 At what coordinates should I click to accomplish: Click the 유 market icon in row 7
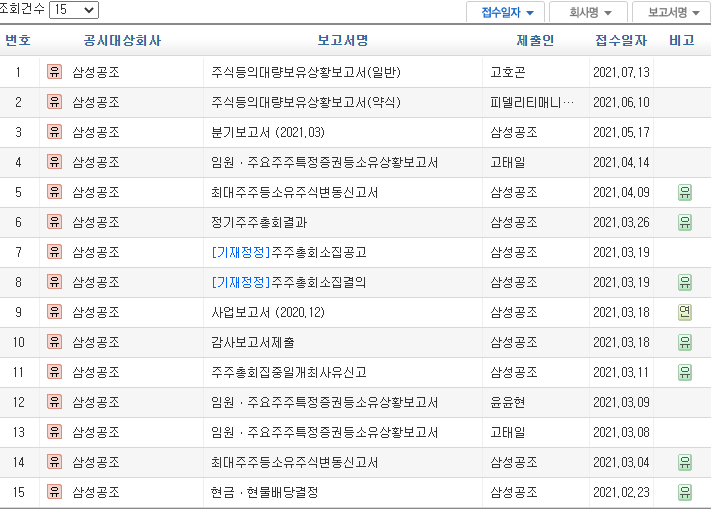pos(54,252)
